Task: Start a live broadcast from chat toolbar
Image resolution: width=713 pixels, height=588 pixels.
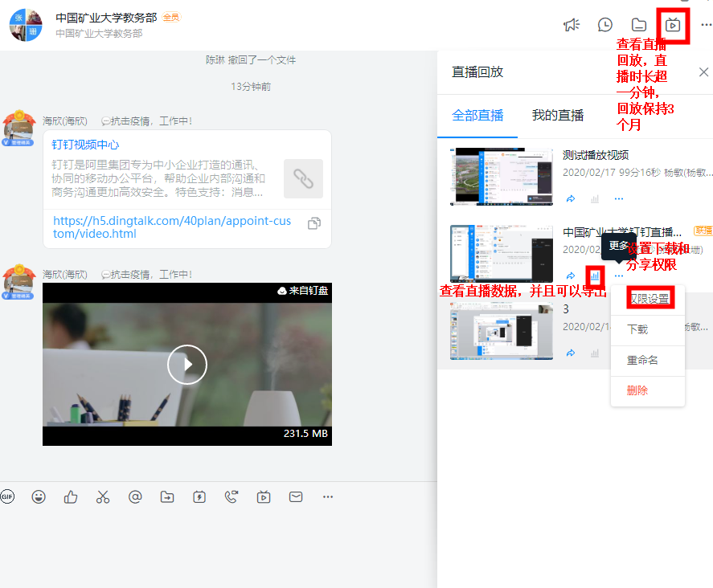Action: coord(264,496)
